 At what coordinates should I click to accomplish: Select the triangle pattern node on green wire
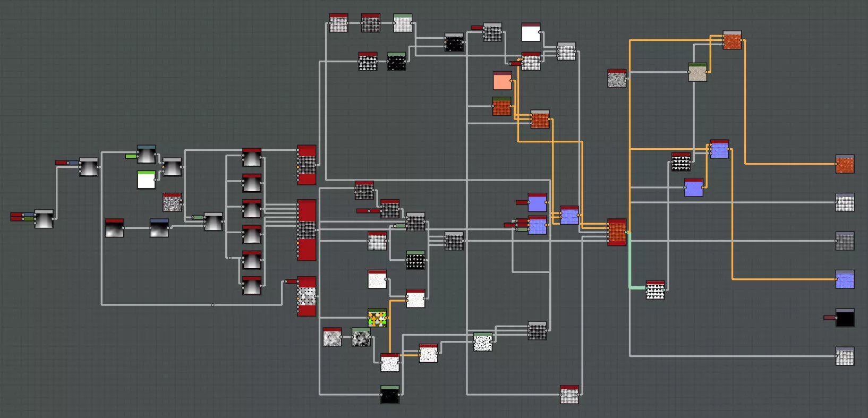tap(655, 291)
